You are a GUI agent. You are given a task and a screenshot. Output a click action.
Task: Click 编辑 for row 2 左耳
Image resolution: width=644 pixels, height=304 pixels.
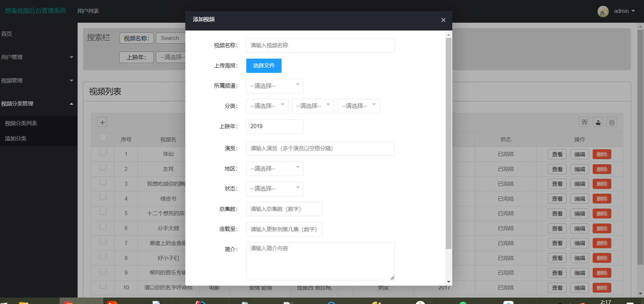[580, 169]
